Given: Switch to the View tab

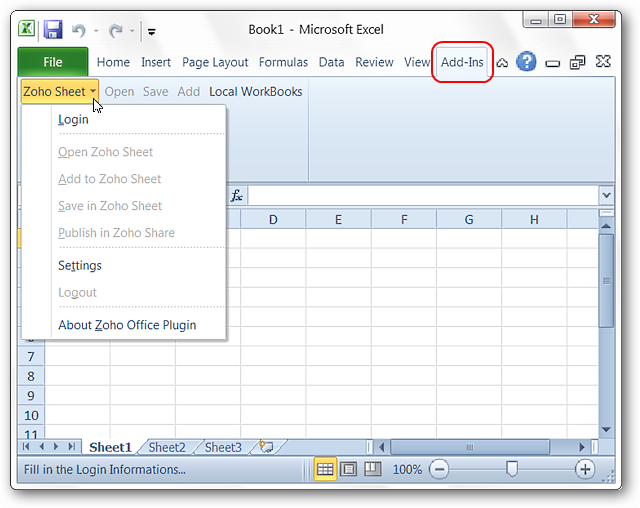Looking at the screenshot, I should (417, 62).
